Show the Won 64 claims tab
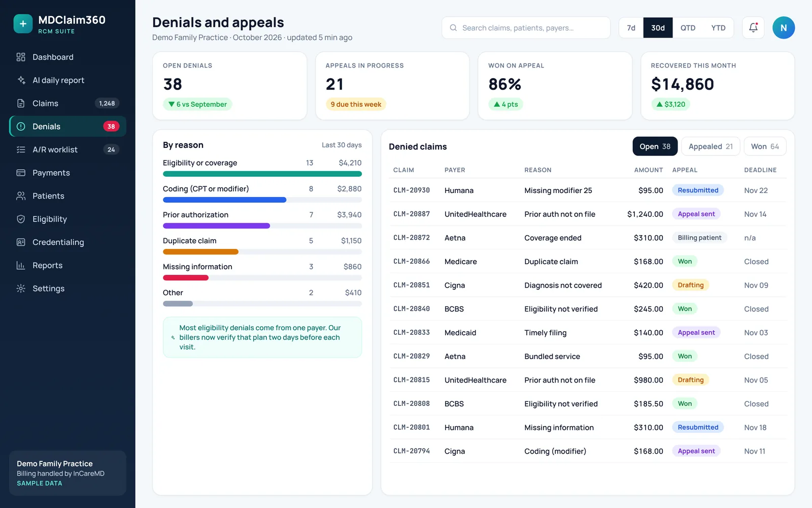The width and height of the screenshot is (812, 508). pyautogui.click(x=765, y=146)
